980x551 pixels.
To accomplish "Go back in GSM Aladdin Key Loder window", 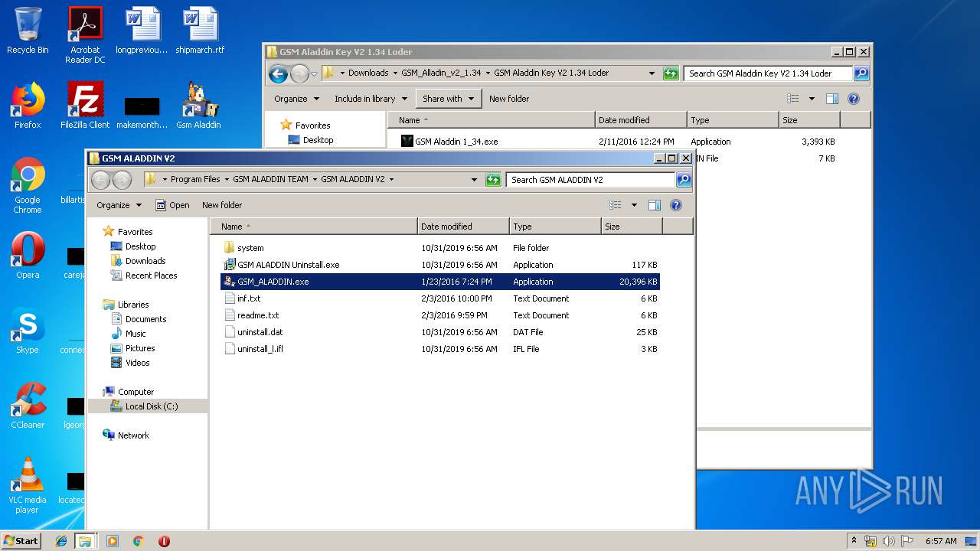I will click(x=279, y=73).
